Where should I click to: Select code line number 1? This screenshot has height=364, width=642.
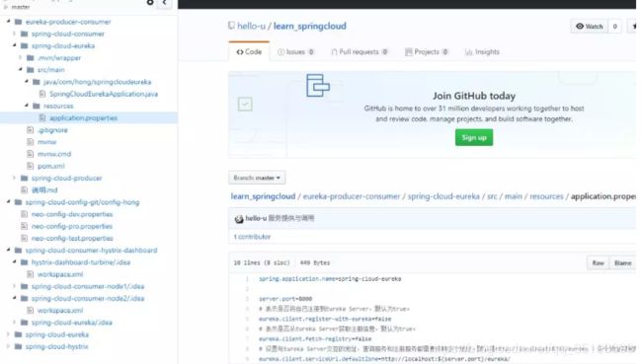pos(247,279)
